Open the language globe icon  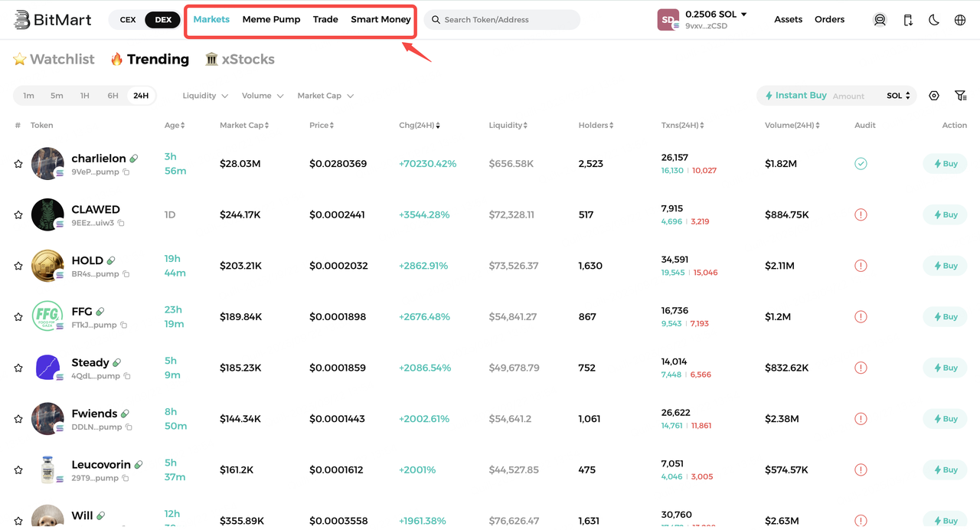click(x=960, y=19)
